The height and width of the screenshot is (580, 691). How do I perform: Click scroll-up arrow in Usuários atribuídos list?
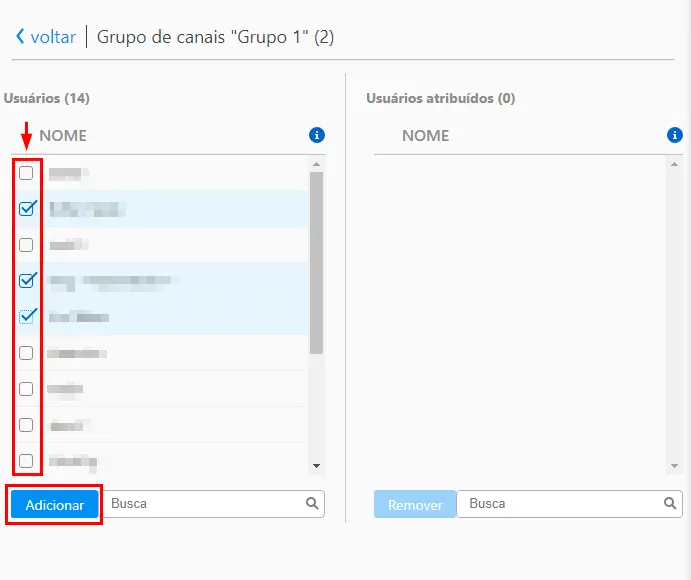tap(674, 164)
